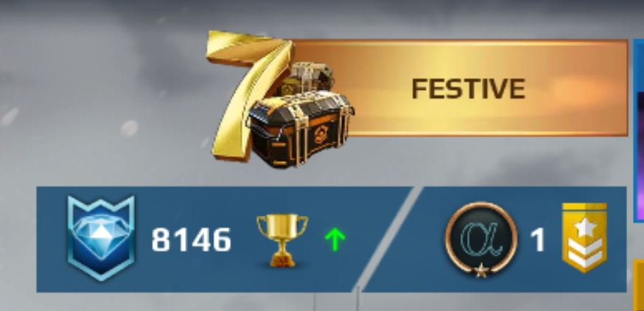This screenshot has width=644, height=311.
Task: Click the yellow button beside rank insignia
Action: [639, 285]
